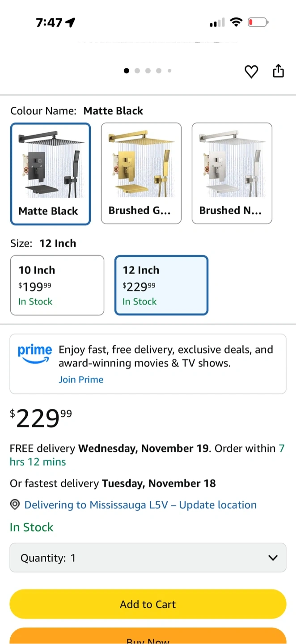Pick the Brushed Nickel colour option

[232, 174]
